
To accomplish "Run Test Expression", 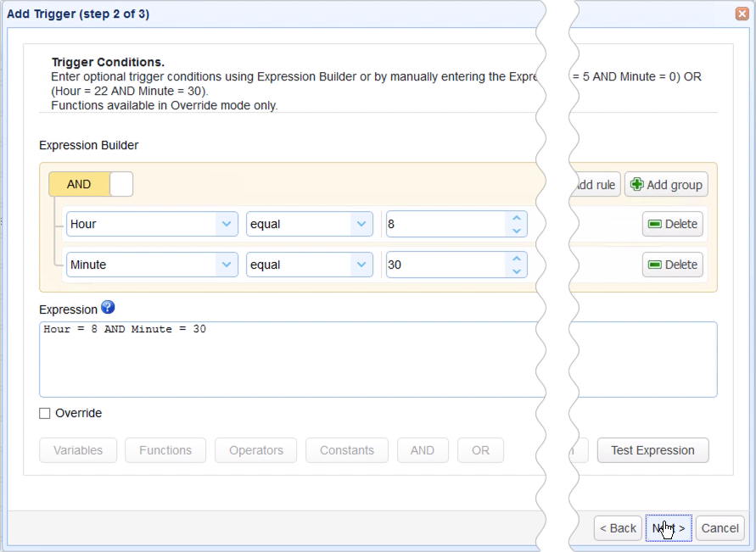I will (652, 450).
